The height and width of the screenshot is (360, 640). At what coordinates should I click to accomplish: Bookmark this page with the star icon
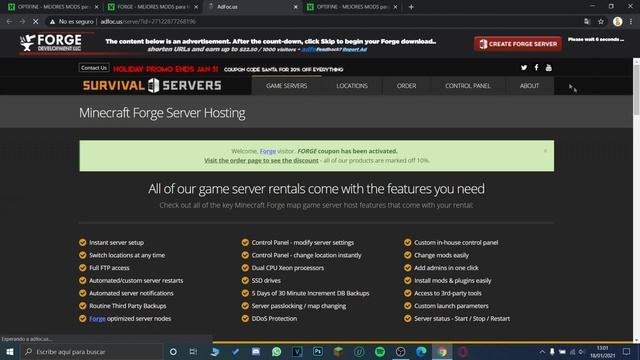[x=601, y=22]
